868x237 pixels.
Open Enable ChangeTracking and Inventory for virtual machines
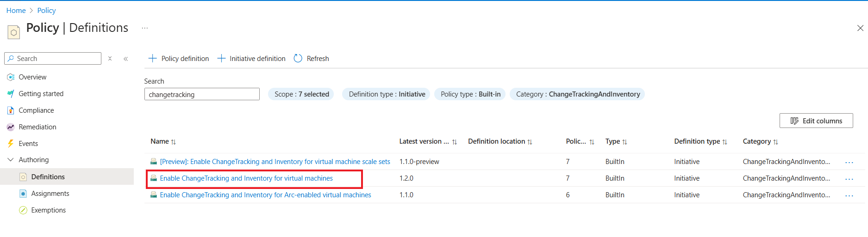[246, 178]
